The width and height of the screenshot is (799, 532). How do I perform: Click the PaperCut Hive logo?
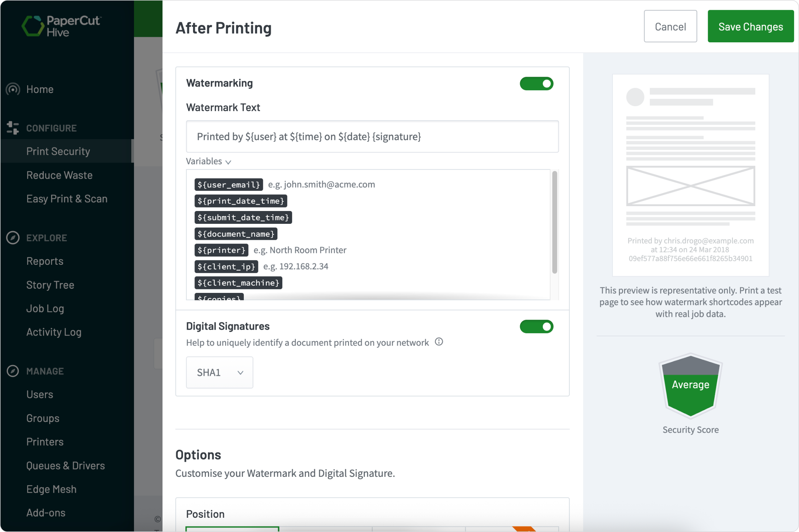[x=61, y=26]
